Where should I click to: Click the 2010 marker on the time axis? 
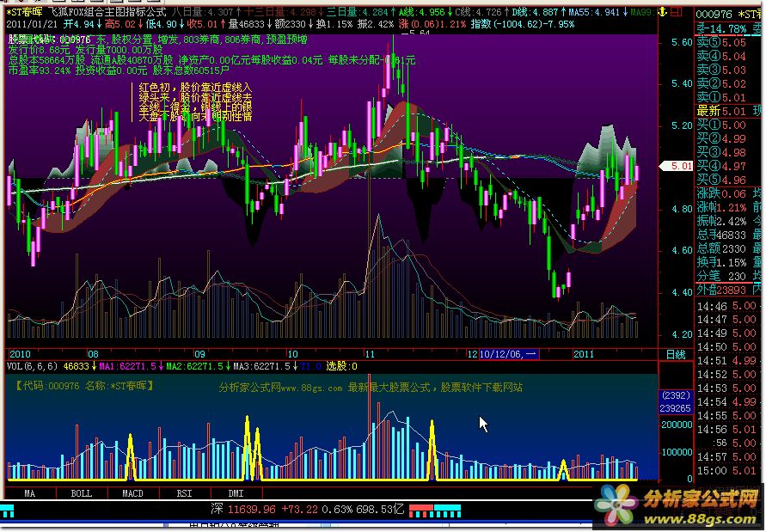[20, 354]
